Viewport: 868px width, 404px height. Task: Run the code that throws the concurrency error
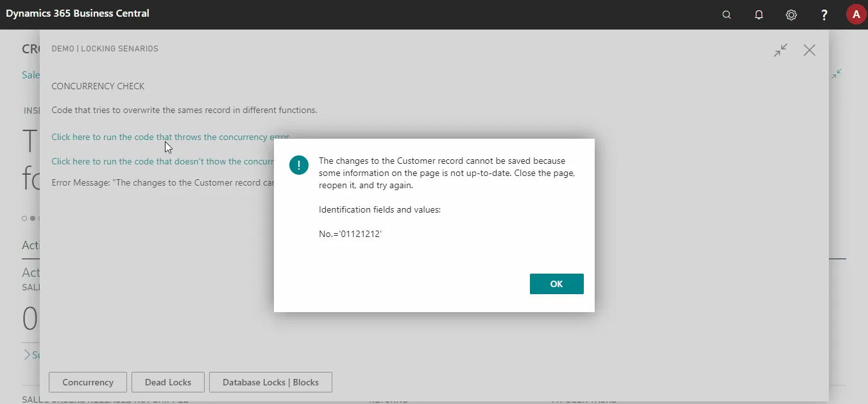coord(171,137)
